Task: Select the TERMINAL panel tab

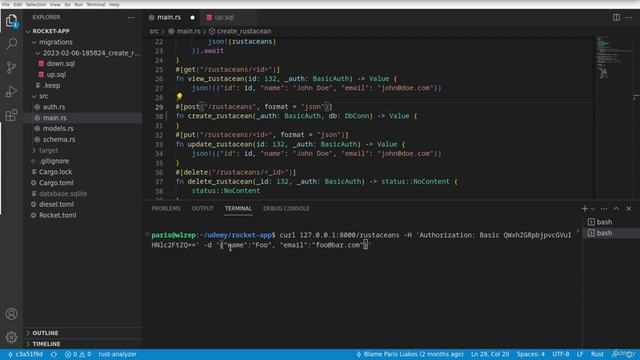Action: [x=238, y=209]
